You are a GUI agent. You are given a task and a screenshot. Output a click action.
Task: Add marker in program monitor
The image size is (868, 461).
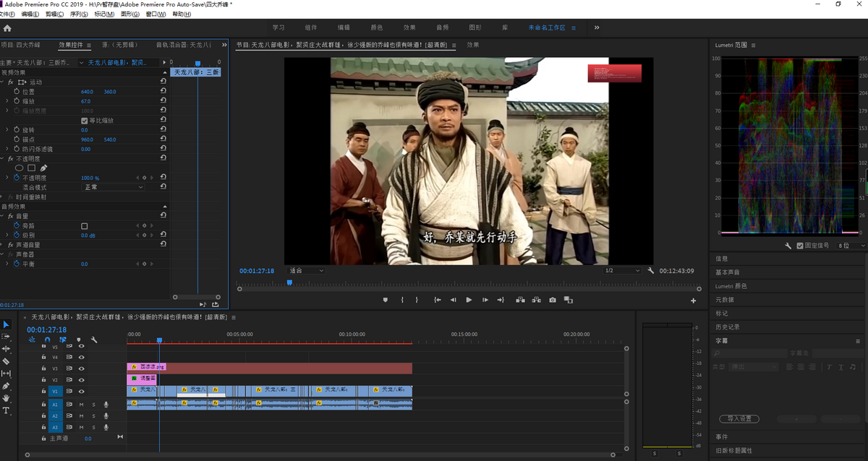[x=386, y=300]
